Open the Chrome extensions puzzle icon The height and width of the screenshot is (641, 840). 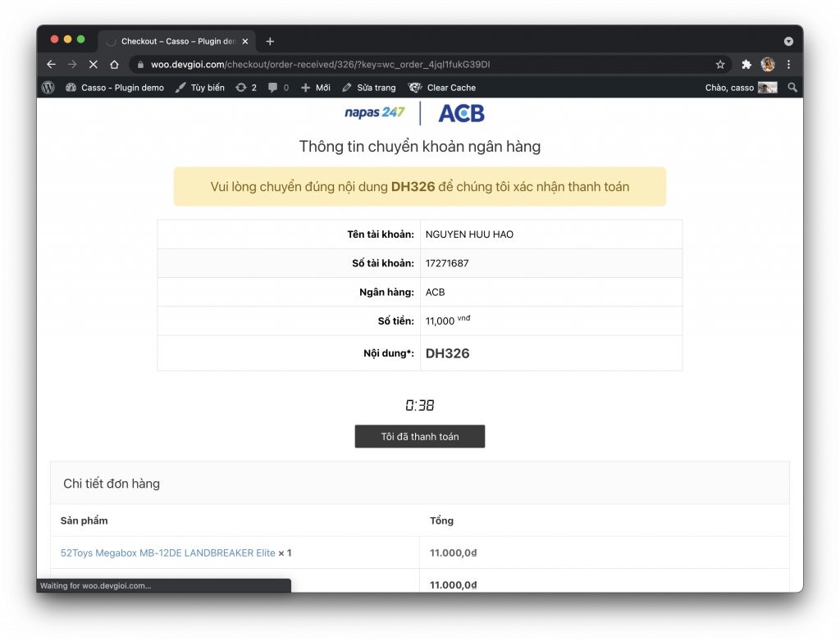(746, 64)
